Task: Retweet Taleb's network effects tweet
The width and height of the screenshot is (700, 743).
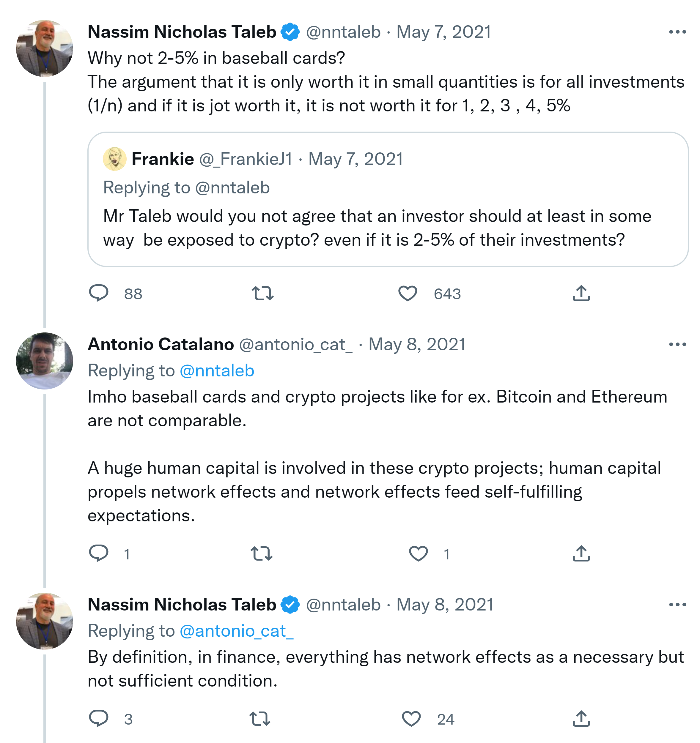Action: pyautogui.click(x=260, y=718)
